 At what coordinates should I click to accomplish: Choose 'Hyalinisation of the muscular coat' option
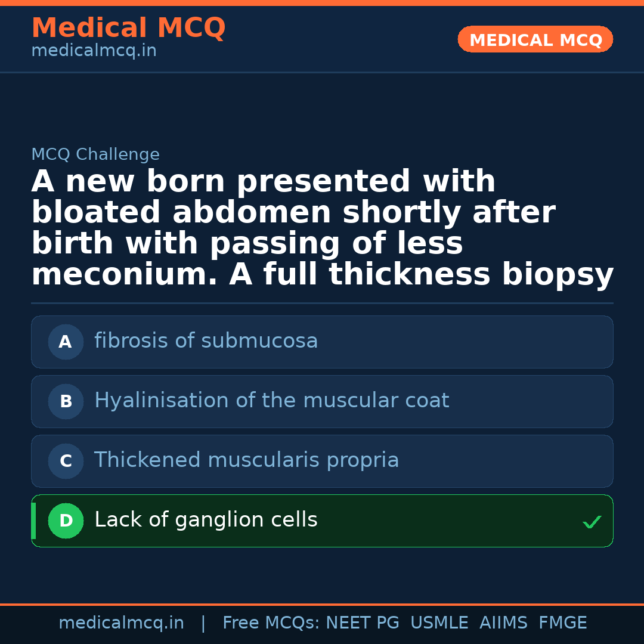(x=271, y=401)
